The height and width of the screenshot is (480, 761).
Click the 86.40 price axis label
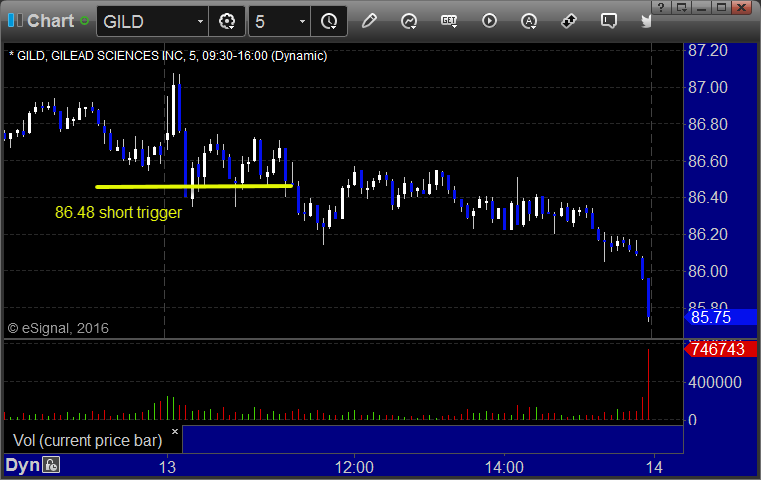(708, 198)
